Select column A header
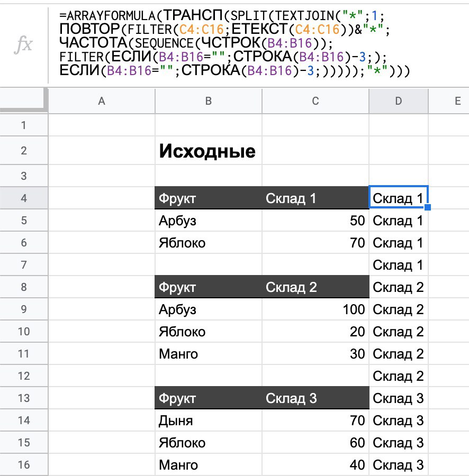The width and height of the screenshot is (469, 476). tap(102, 101)
